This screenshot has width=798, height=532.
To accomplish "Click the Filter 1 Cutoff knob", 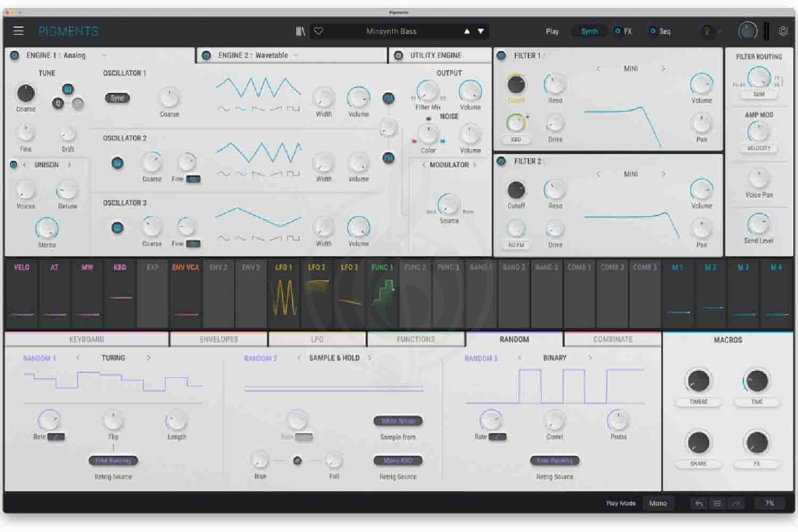I will click(x=516, y=84).
